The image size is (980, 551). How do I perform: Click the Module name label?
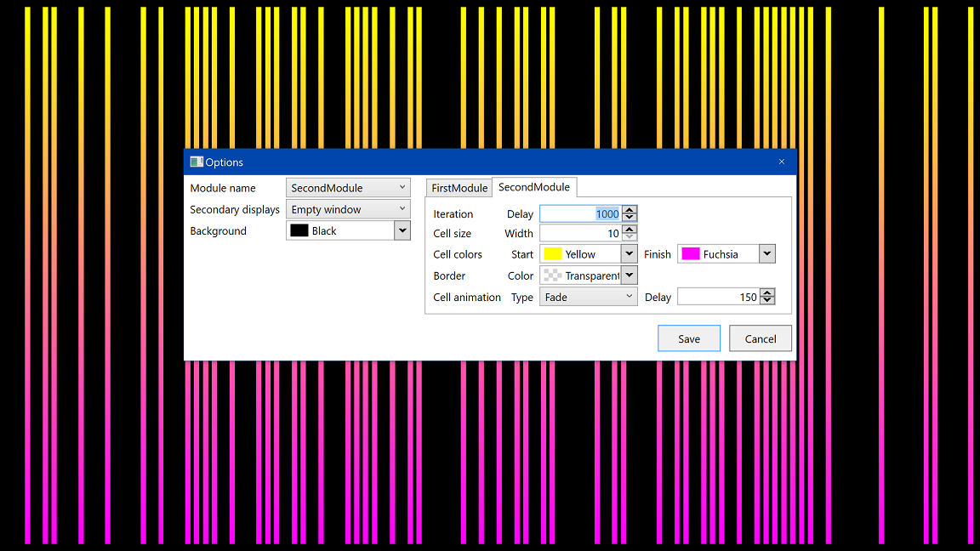(x=223, y=188)
